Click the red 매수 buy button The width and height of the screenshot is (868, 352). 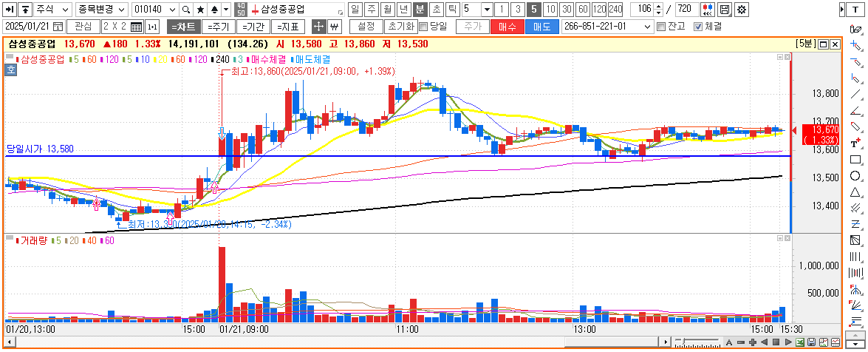click(x=507, y=27)
